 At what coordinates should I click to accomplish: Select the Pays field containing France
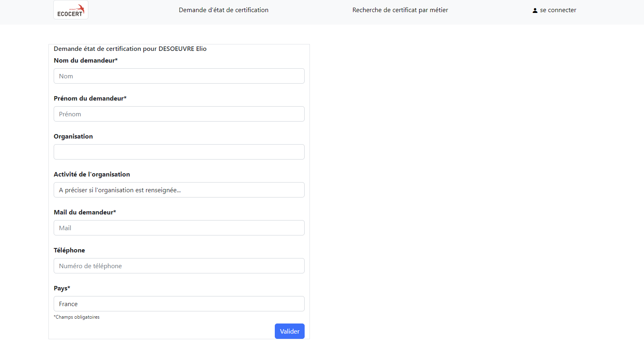pyautogui.click(x=179, y=304)
